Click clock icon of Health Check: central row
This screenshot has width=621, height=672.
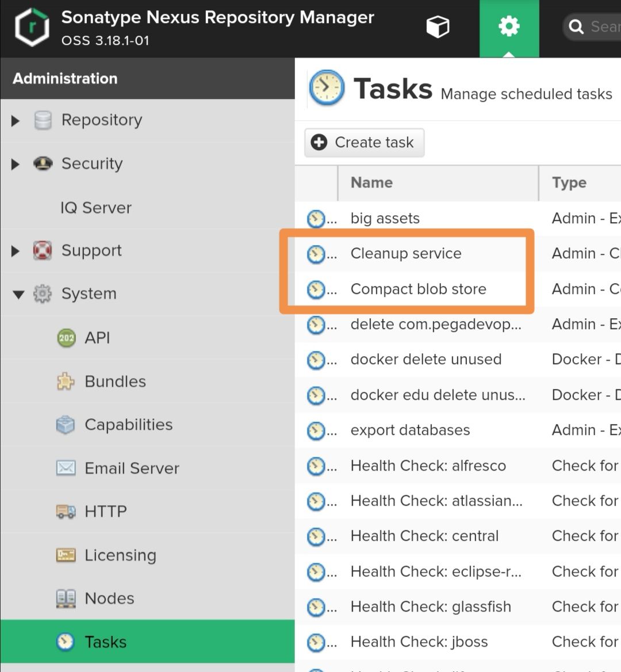[316, 537]
